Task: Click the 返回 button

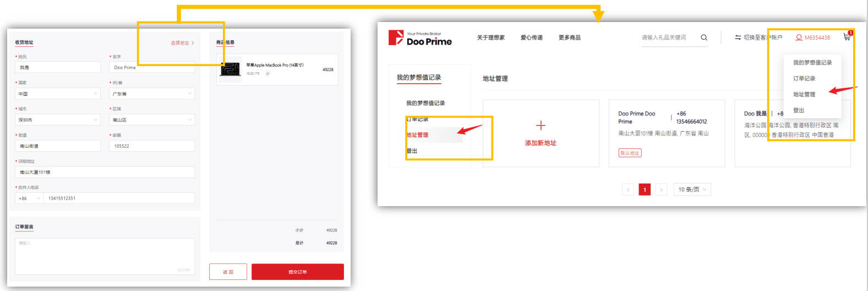Action: [x=228, y=272]
